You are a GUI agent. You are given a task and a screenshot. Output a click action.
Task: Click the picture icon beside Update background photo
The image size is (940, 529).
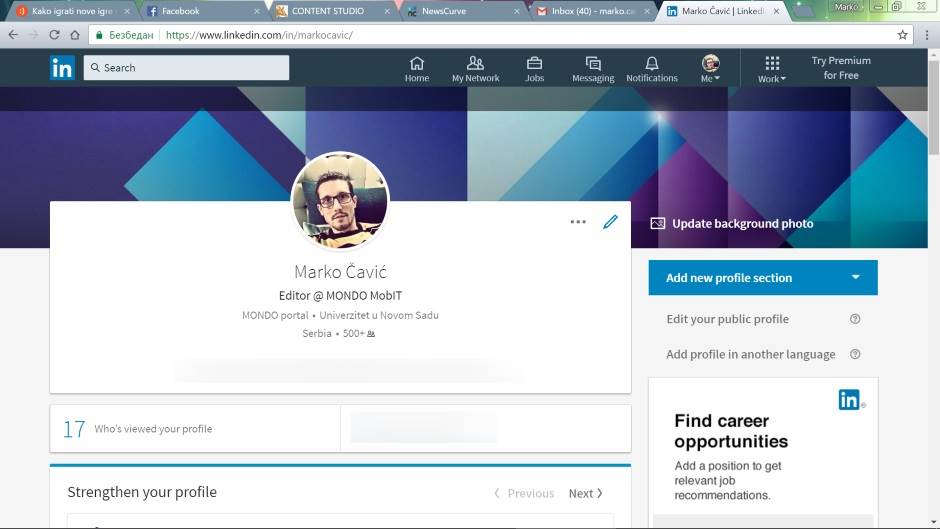click(x=658, y=224)
